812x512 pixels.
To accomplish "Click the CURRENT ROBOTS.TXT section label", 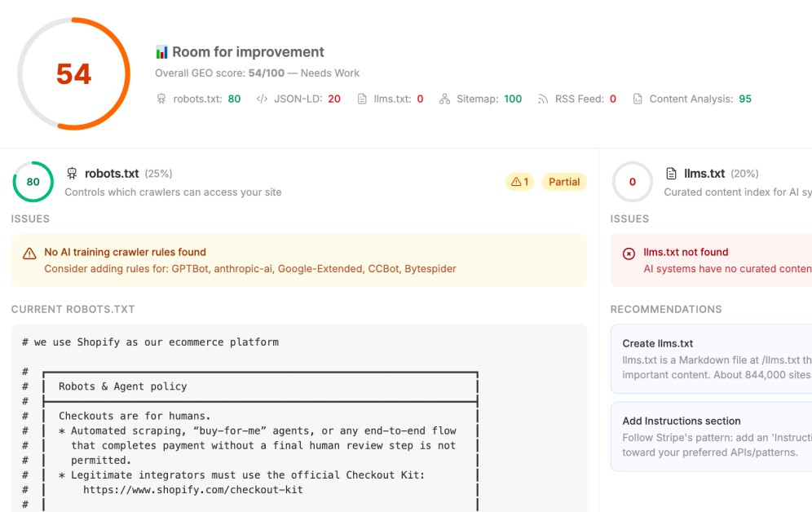I will click(x=73, y=309).
